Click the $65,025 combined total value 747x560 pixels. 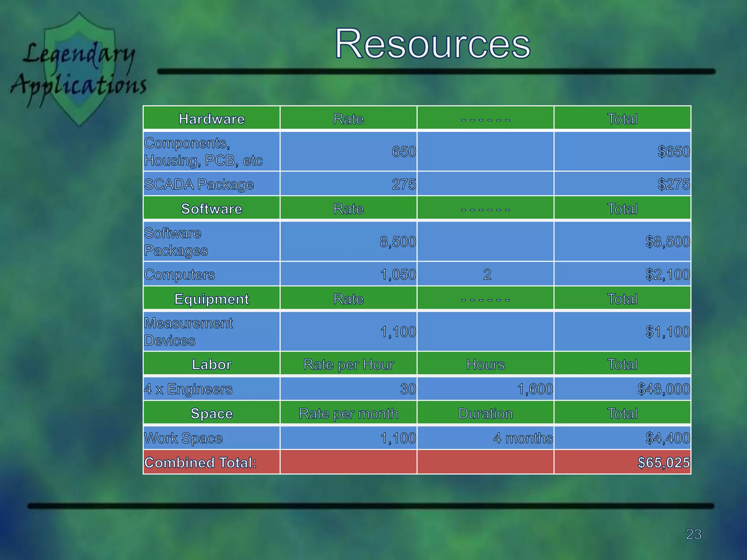663,462
